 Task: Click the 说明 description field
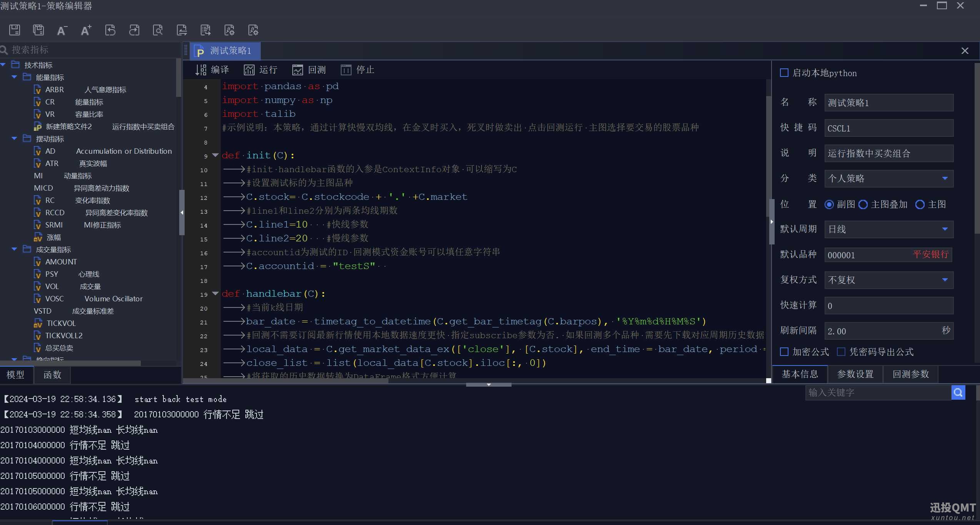point(889,153)
